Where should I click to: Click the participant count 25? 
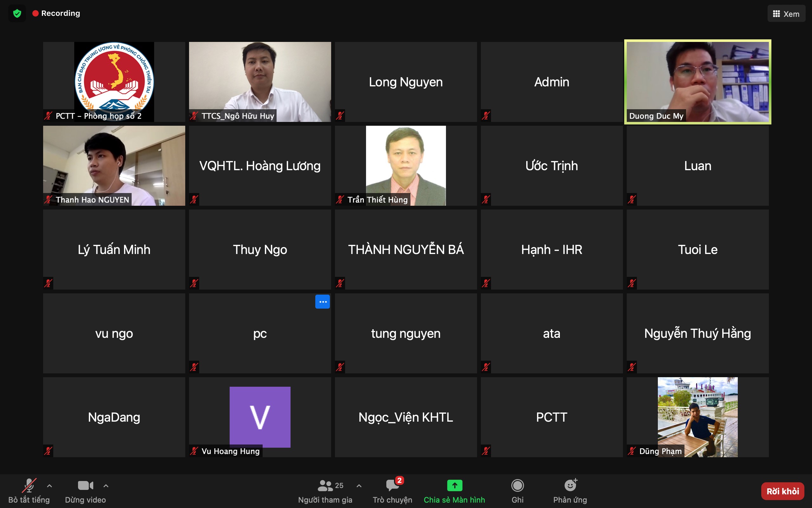tap(339, 485)
